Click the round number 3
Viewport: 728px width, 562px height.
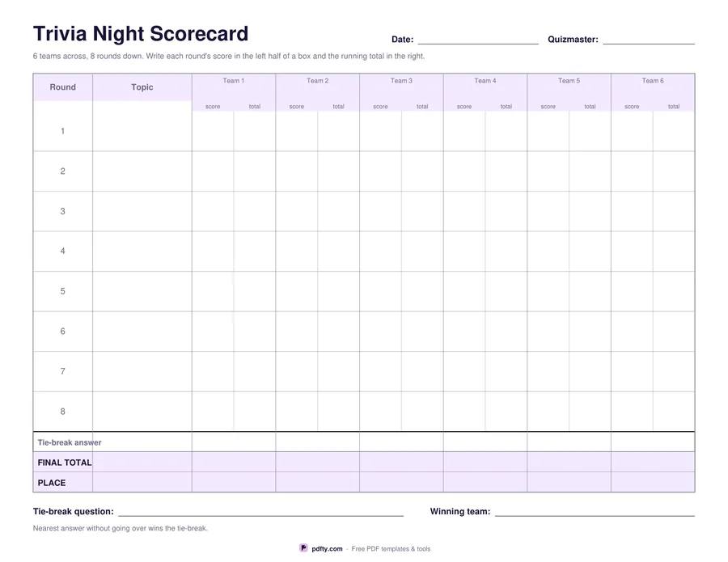pyautogui.click(x=62, y=211)
